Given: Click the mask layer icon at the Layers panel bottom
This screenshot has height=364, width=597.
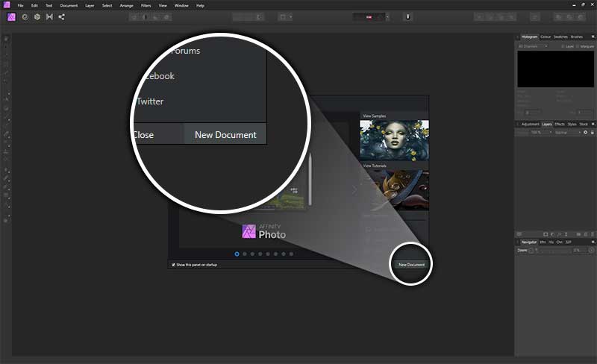Looking at the screenshot, I should [546, 234].
